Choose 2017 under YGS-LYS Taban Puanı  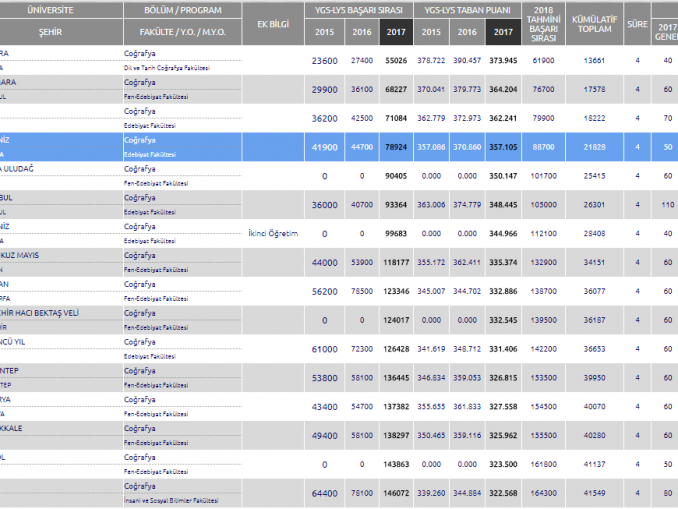tap(504, 33)
